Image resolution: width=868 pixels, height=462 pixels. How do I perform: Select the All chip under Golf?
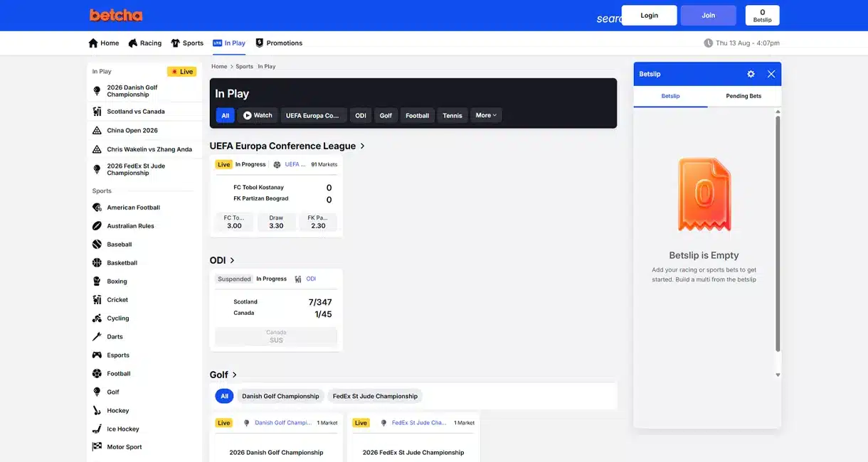click(224, 396)
